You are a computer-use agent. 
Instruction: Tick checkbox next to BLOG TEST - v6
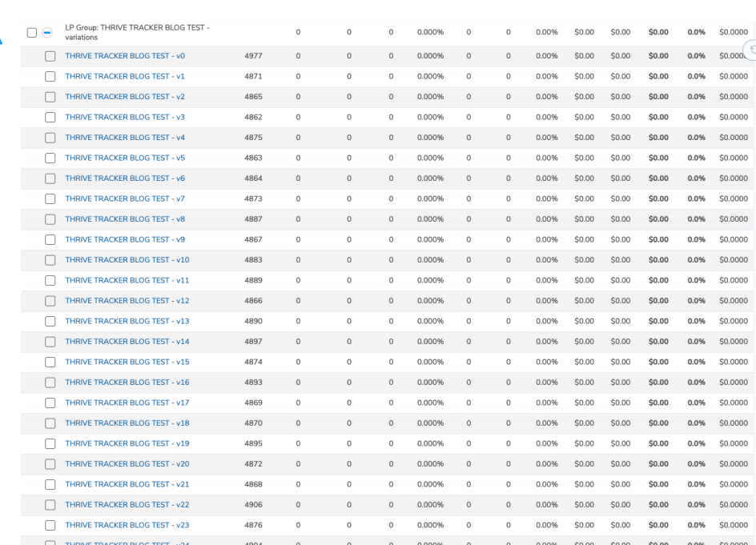50,178
